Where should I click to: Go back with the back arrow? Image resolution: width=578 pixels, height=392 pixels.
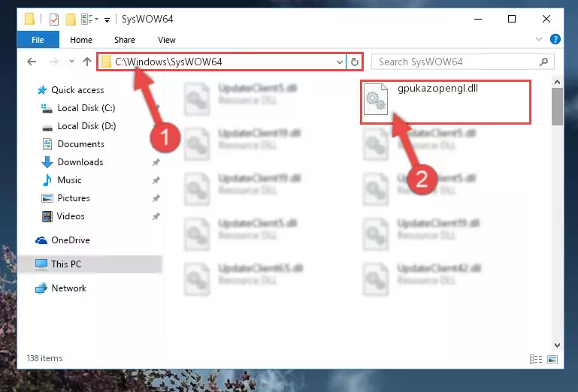pyautogui.click(x=32, y=62)
